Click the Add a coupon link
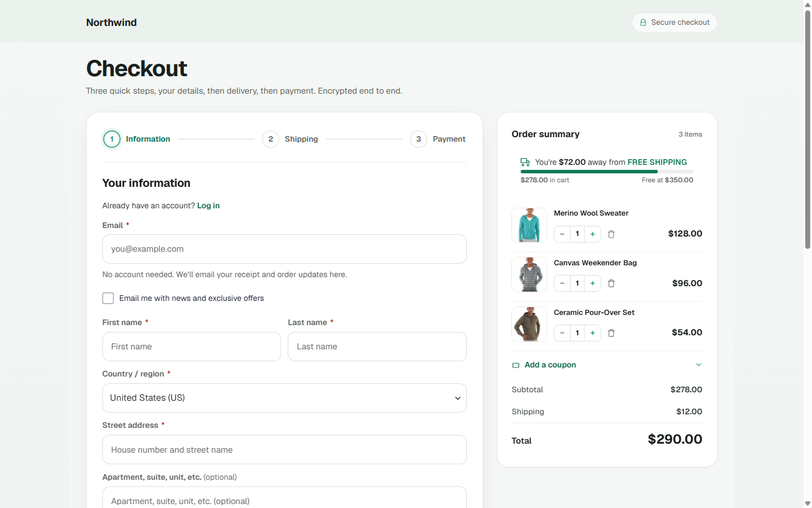 [x=550, y=365]
